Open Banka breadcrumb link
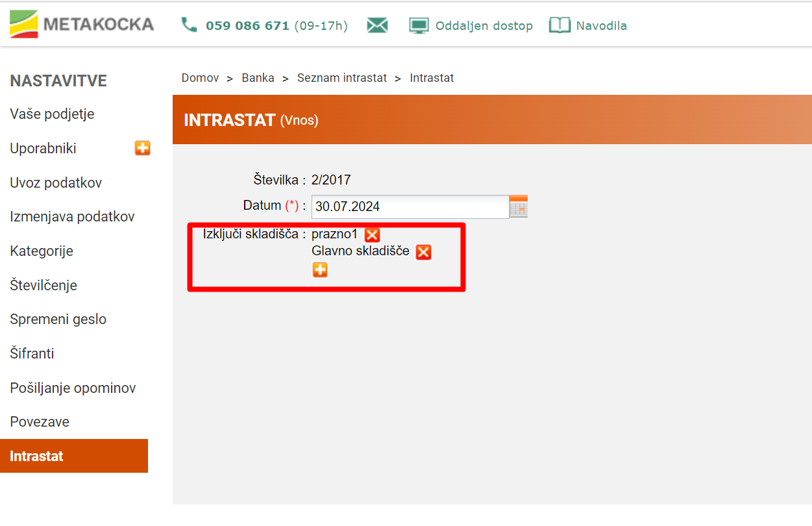 point(258,78)
